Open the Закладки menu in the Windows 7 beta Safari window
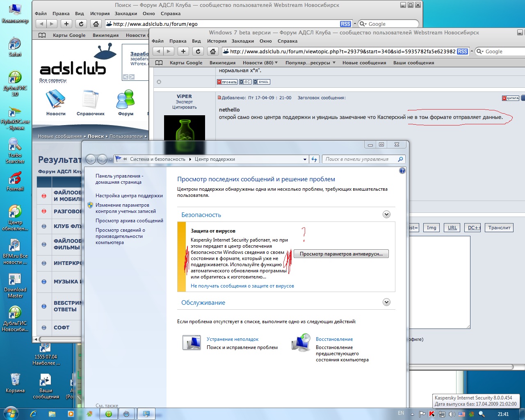 pos(243,41)
